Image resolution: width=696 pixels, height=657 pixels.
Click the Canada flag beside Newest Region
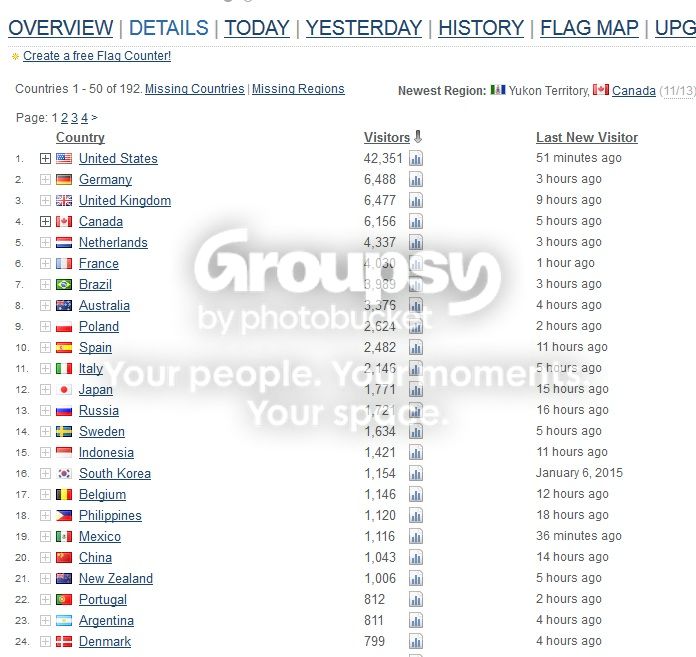(601, 90)
